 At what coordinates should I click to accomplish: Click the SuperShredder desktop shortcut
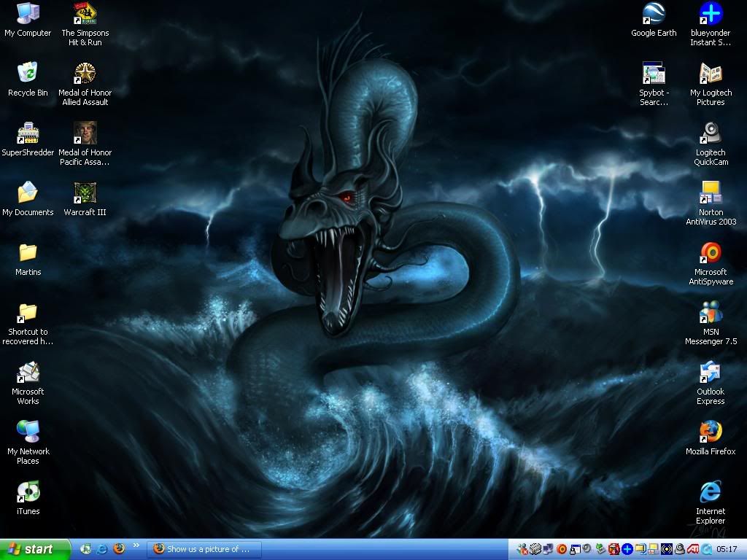pos(28,139)
